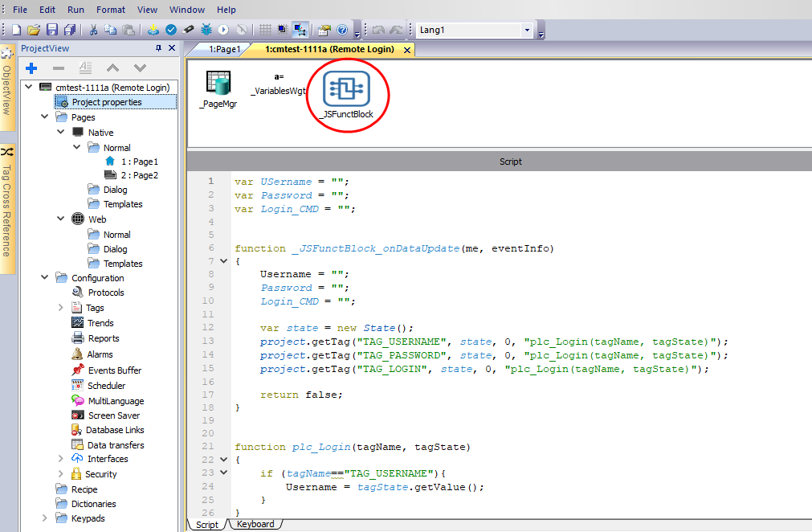Pin the ProjectView panel
Screen dimensions: 812x532
[x=158, y=49]
